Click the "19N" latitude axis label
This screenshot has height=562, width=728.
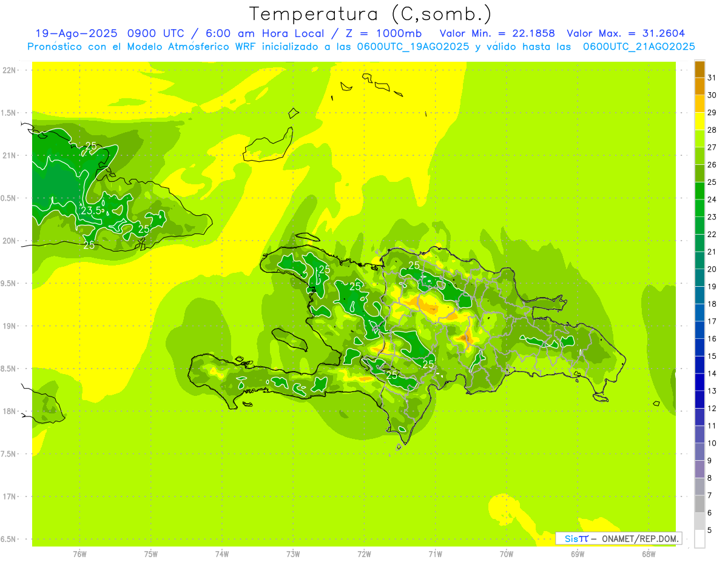pyautogui.click(x=9, y=326)
